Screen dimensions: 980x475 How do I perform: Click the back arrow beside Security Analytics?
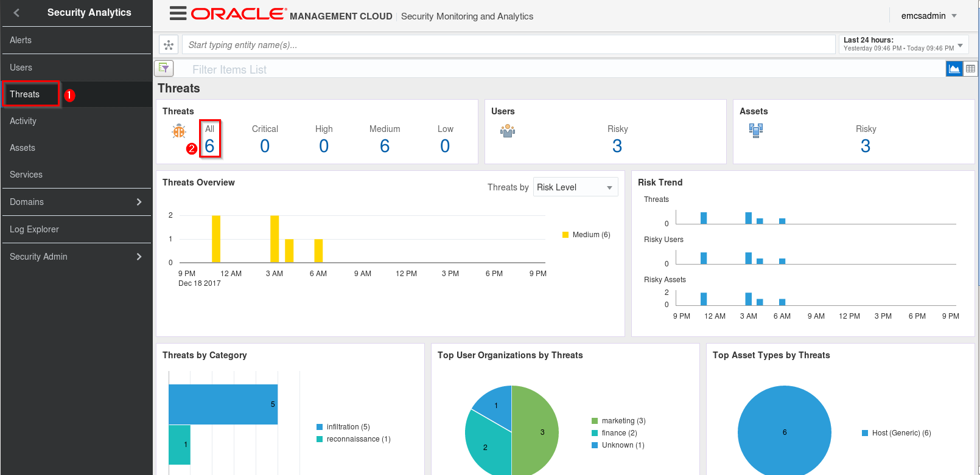[x=16, y=13]
